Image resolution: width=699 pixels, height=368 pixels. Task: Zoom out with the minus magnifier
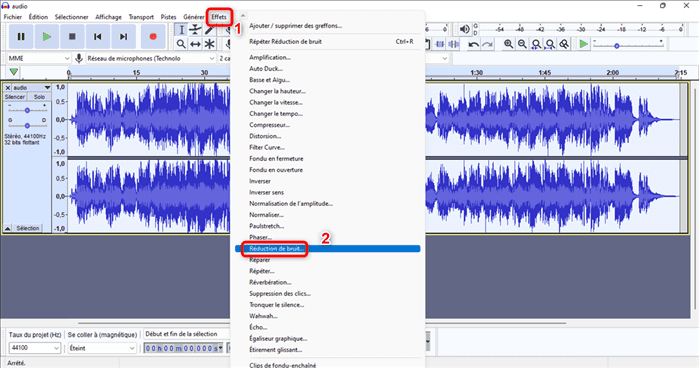tap(522, 44)
